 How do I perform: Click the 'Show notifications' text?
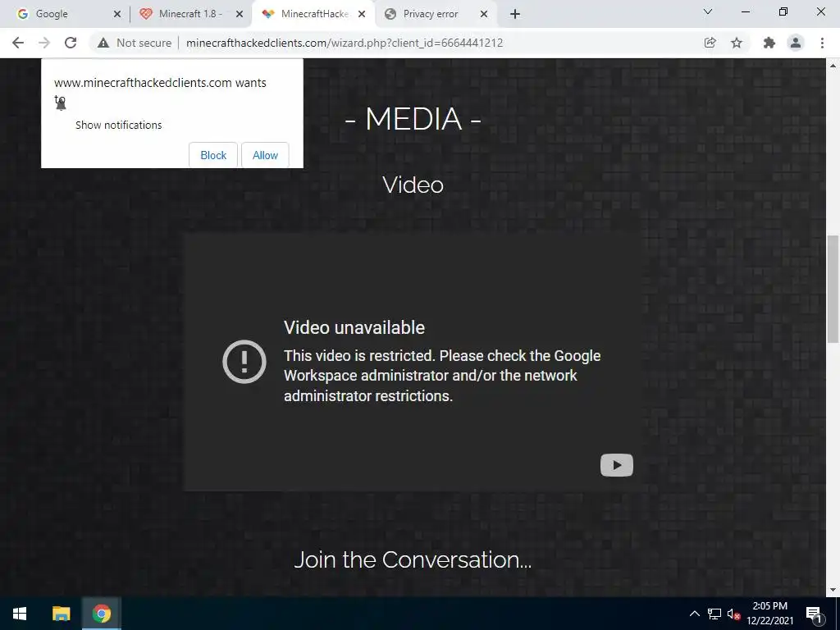tap(118, 125)
